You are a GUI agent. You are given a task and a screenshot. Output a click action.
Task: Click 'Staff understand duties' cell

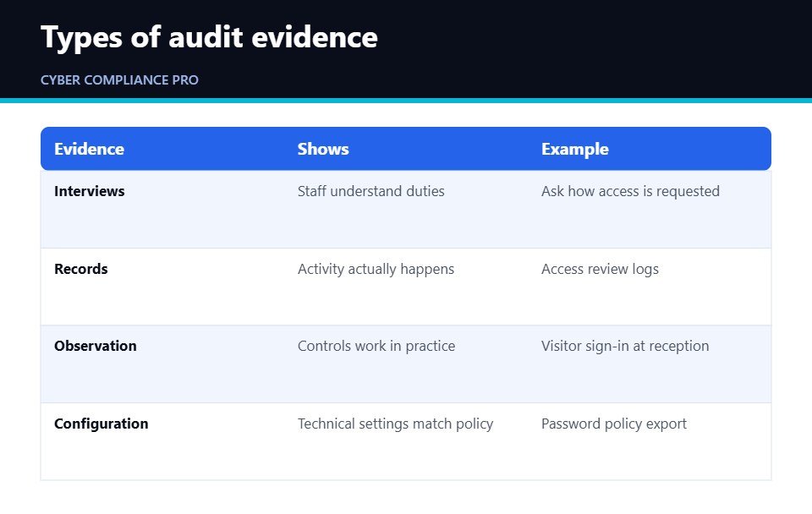[370, 191]
